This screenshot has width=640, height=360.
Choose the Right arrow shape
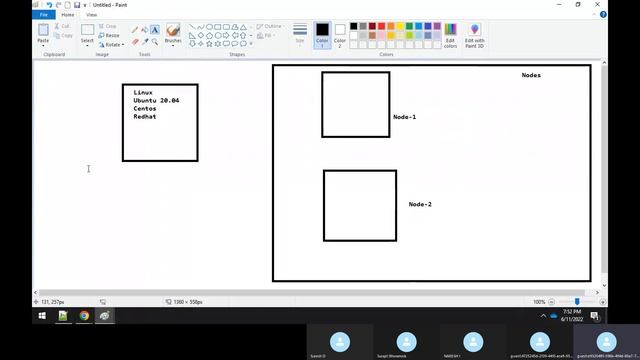tap(226, 36)
